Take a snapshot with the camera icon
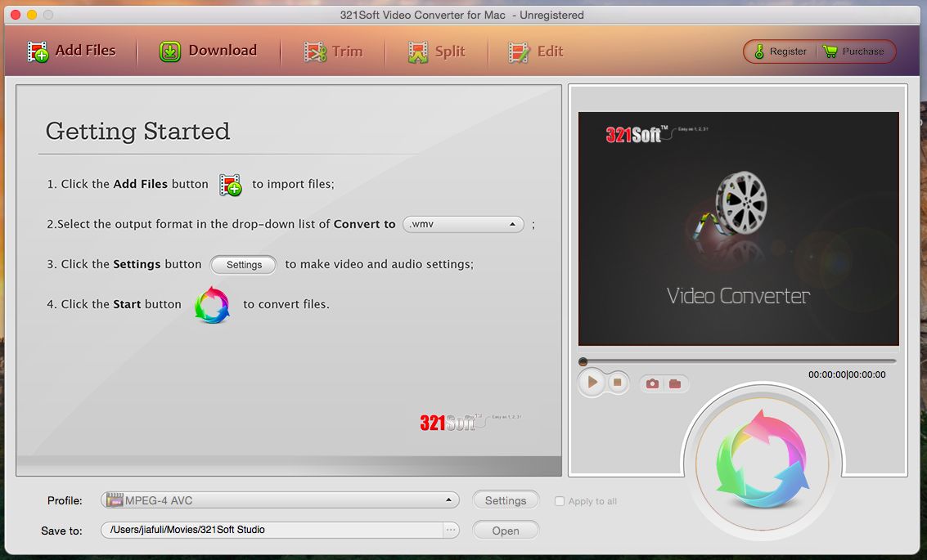927x560 pixels. tap(652, 384)
